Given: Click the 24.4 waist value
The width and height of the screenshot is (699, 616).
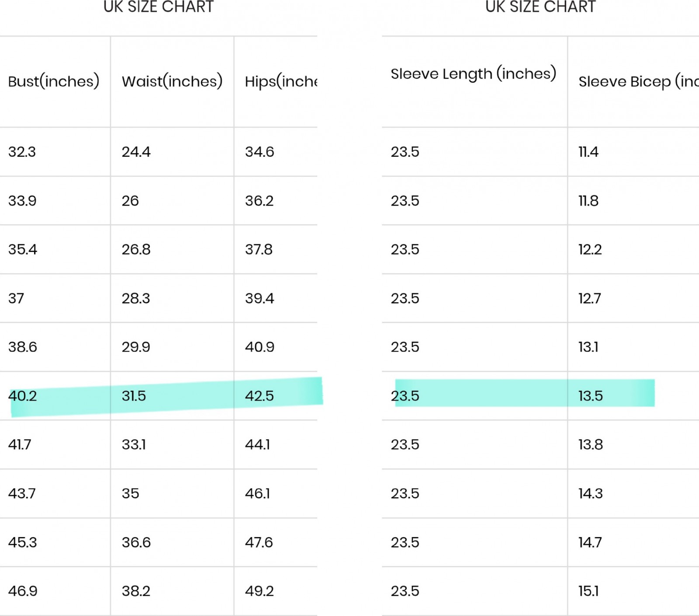Looking at the screenshot, I should pyautogui.click(x=136, y=152).
